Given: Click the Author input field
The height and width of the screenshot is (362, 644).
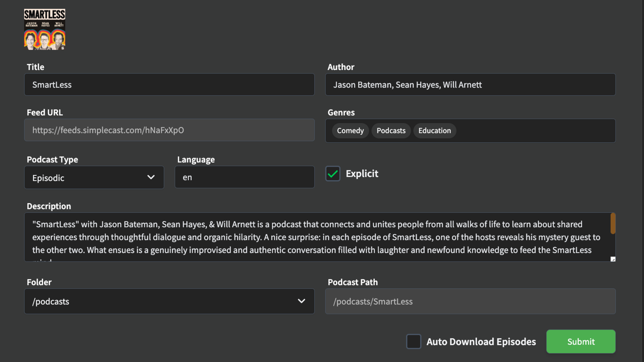Looking at the screenshot, I should [470, 84].
